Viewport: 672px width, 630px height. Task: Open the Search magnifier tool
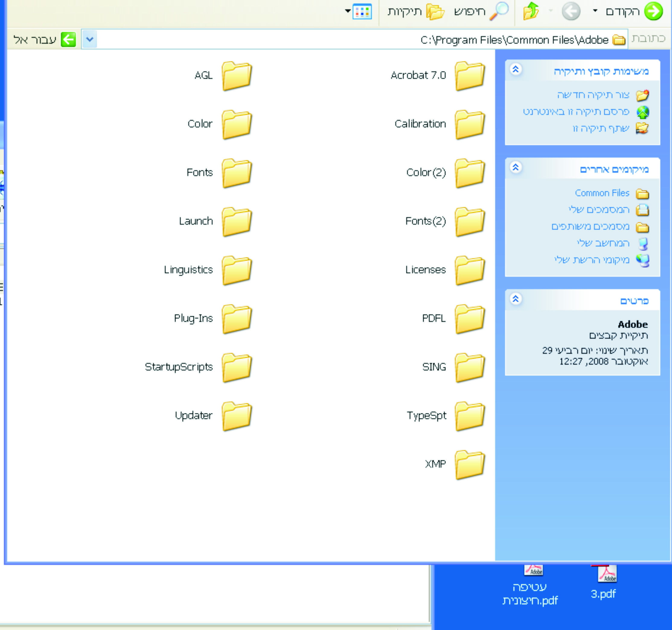[499, 11]
